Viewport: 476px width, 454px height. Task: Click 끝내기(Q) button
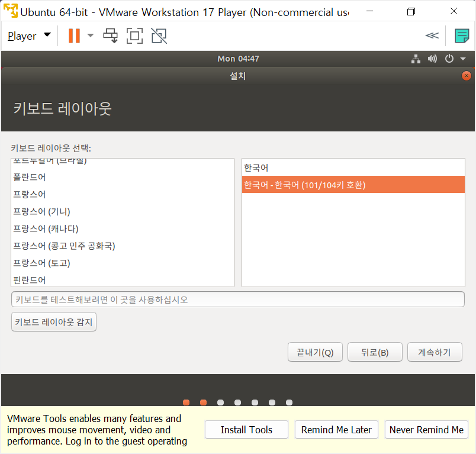[315, 352]
